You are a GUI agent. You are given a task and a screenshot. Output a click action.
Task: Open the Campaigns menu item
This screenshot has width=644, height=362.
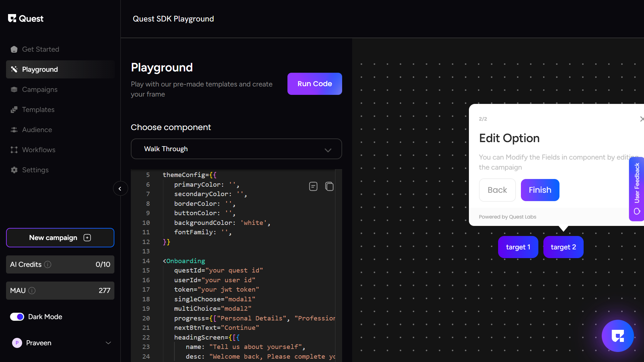40,89
